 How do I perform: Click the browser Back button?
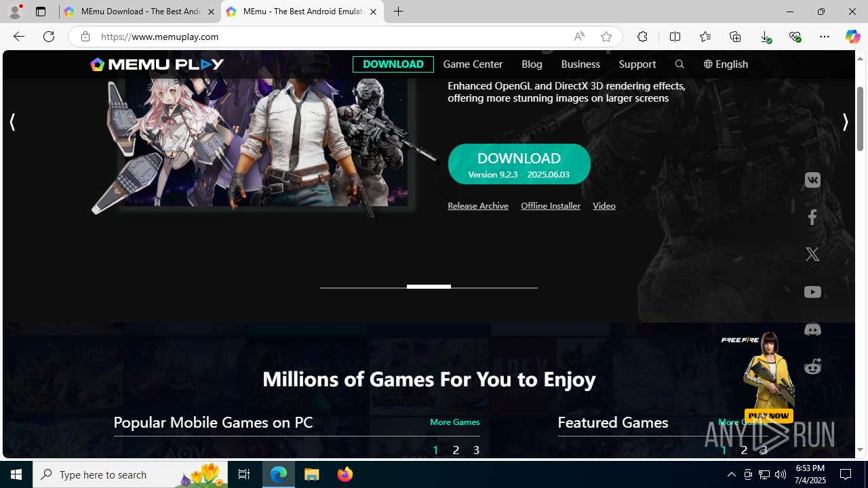click(18, 37)
